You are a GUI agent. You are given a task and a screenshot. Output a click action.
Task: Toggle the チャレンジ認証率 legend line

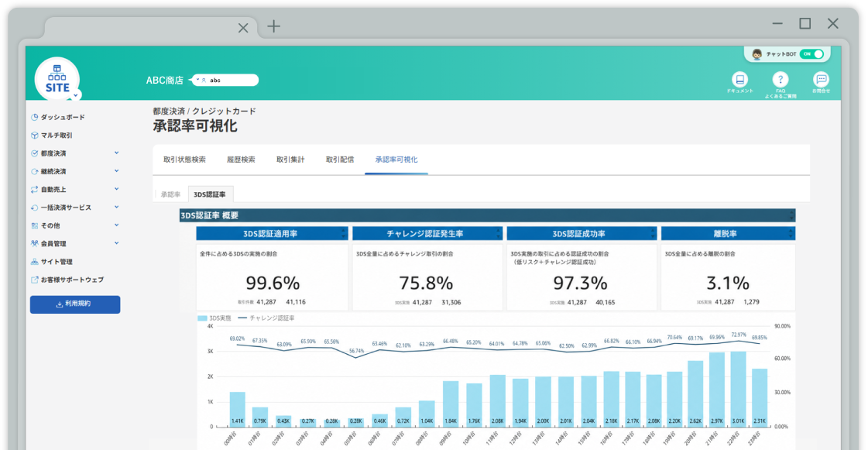[x=242, y=318]
